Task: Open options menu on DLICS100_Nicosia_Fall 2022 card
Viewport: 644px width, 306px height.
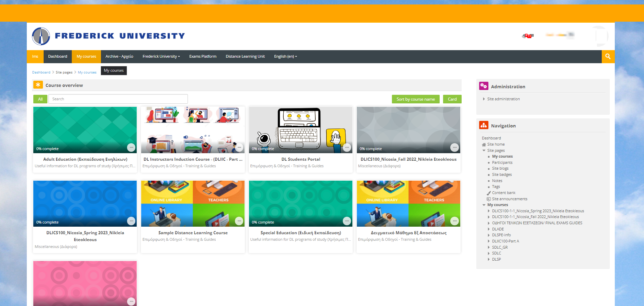Action: coord(454,147)
